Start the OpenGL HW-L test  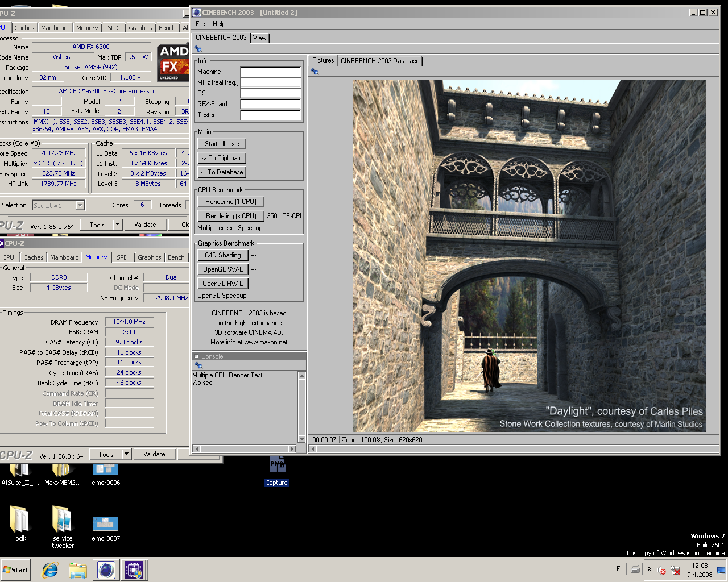tap(223, 284)
